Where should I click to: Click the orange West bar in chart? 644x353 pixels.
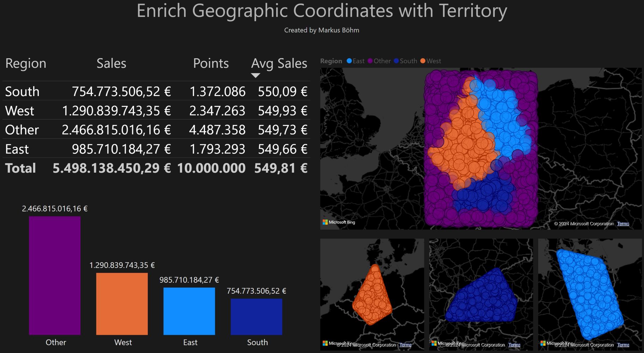click(122, 304)
